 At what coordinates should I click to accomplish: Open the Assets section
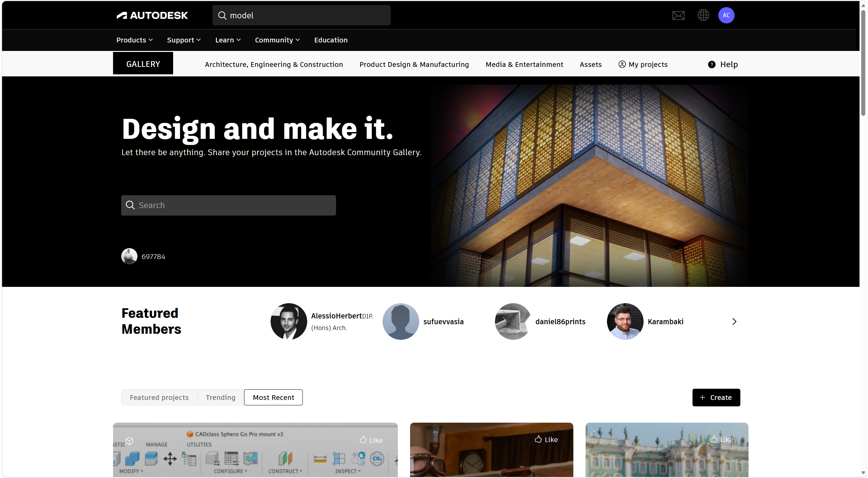(x=591, y=65)
